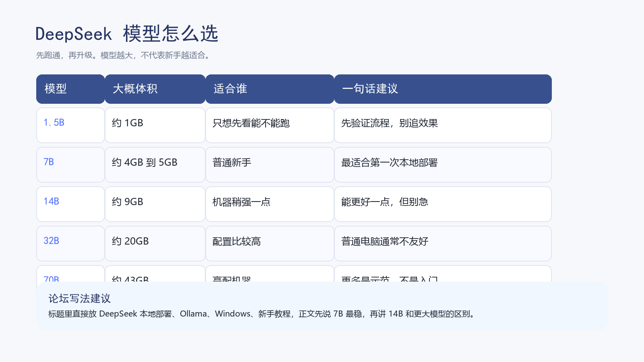This screenshot has width=644, height=362.
Task: Click the "普通电脑通常不友好" cell
Action: pos(443,243)
